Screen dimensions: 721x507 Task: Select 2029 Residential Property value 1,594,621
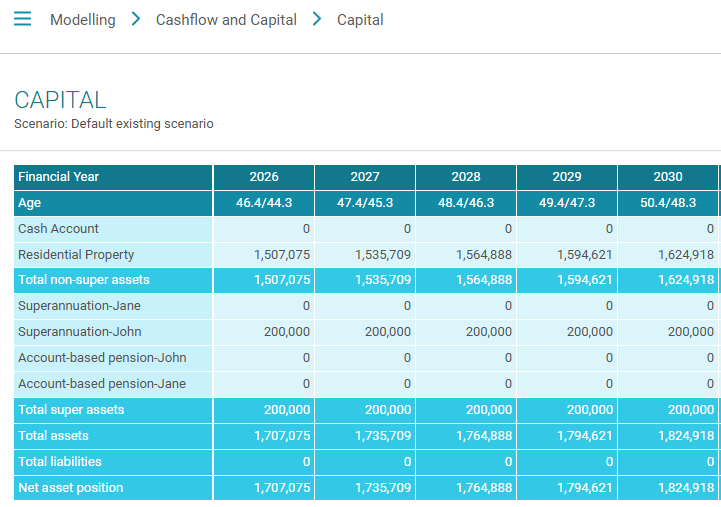point(583,255)
